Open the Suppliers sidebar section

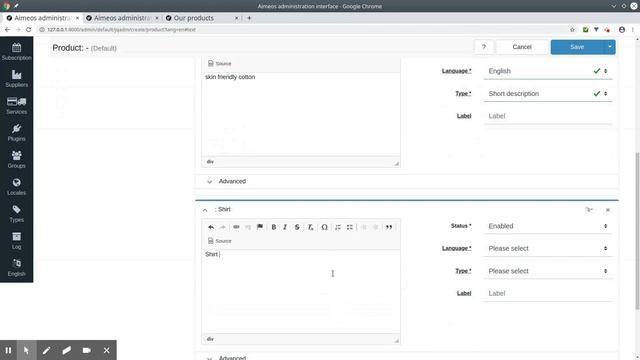point(16,79)
